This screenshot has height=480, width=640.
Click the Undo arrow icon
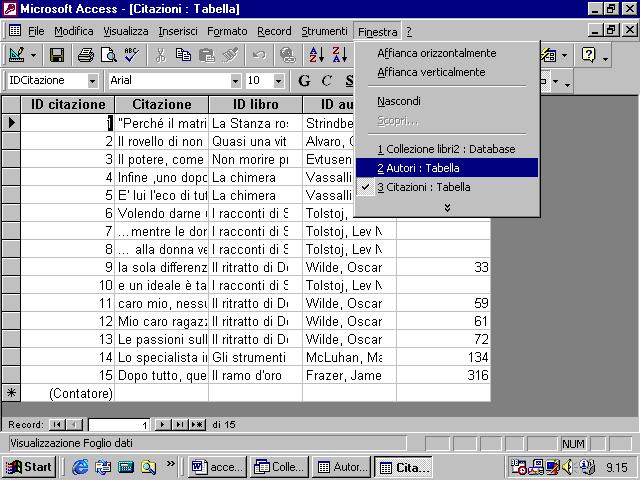tap(259, 55)
